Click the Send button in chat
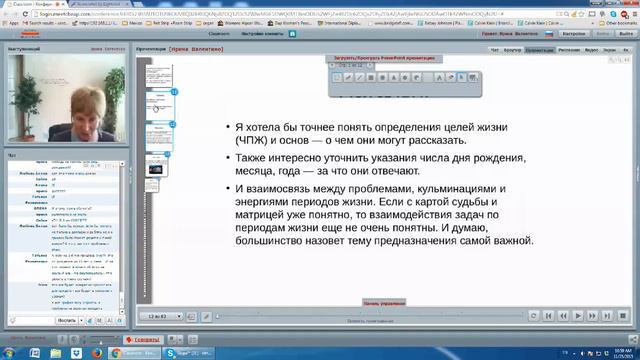The height and width of the screenshot is (360, 640). [67, 321]
